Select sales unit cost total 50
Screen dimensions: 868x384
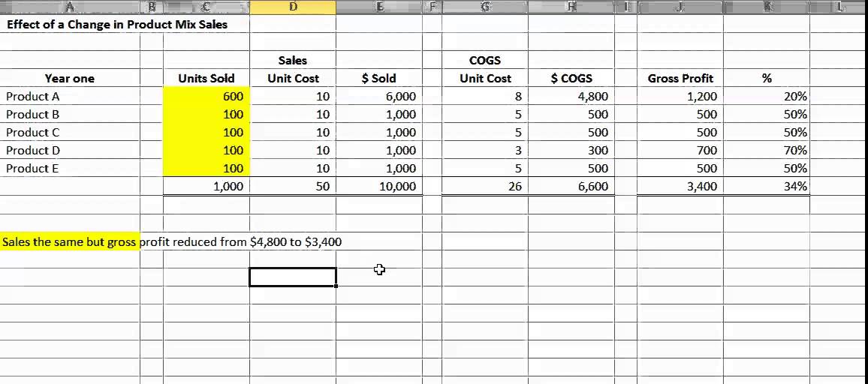pos(293,187)
